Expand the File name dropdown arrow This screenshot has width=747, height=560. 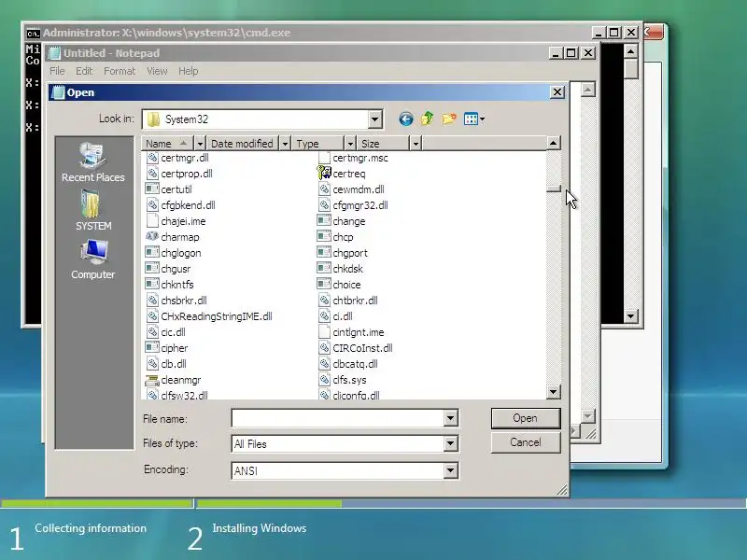pos(450,418)
